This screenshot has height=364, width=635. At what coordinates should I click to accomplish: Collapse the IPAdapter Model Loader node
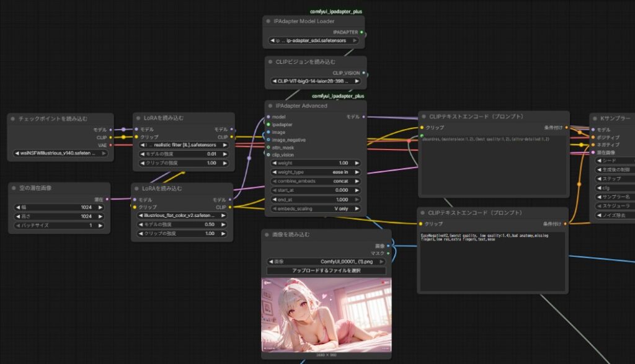(x=269, y=21)
